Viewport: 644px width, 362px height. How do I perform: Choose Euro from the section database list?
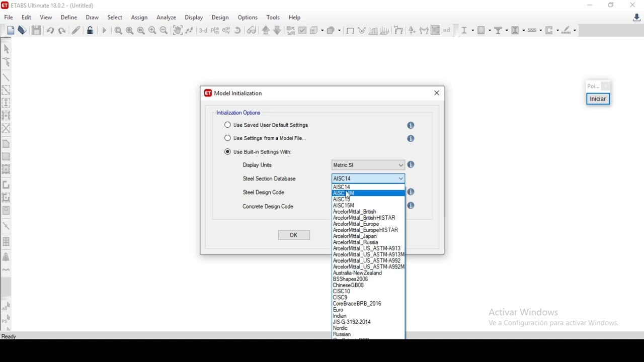pos(368,310)
